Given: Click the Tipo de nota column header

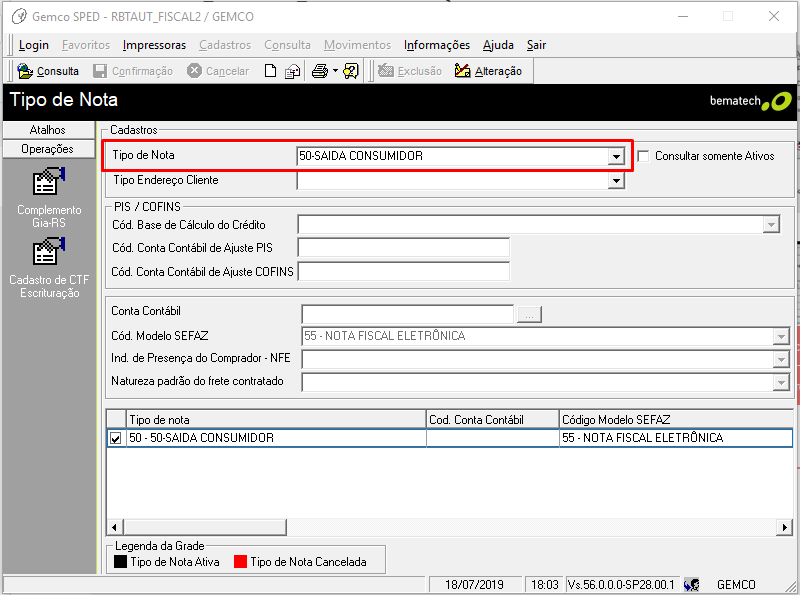Looking at the screenshot, I should 276,419.
